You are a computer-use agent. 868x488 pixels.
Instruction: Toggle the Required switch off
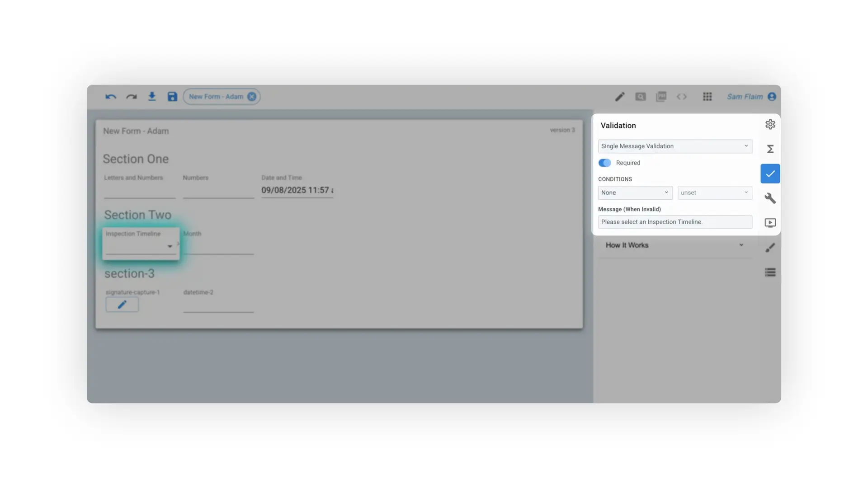tap(604, 163)
